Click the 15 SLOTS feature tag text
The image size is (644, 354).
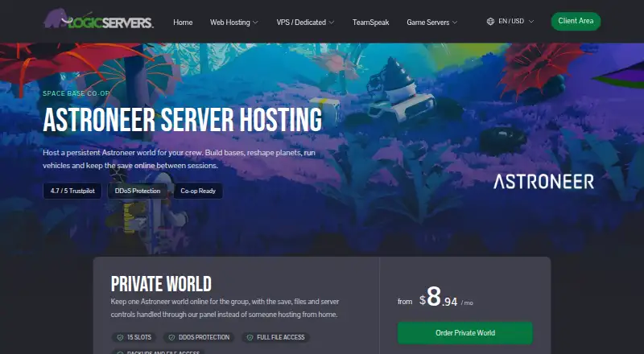click(x=139, y=337)
